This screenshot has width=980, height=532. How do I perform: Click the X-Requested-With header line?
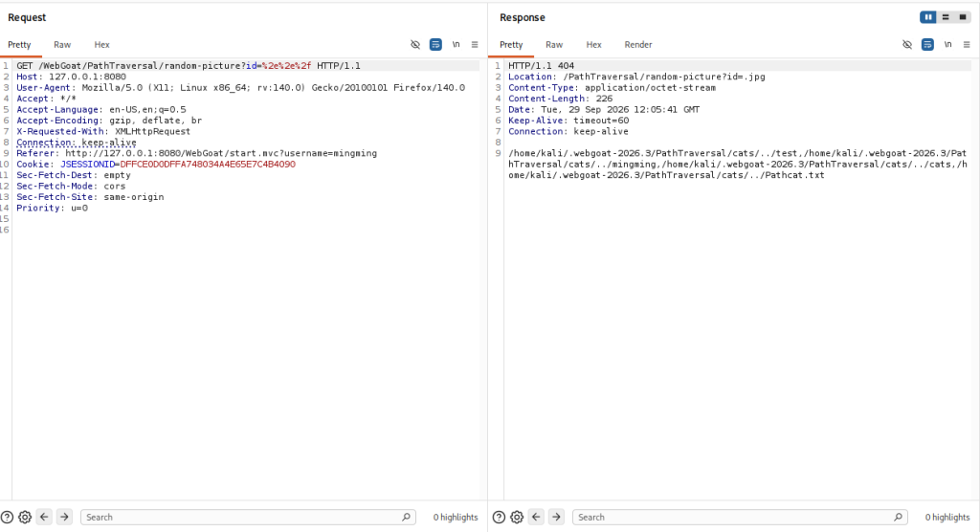pyautogui.click(x=103, y=131)
